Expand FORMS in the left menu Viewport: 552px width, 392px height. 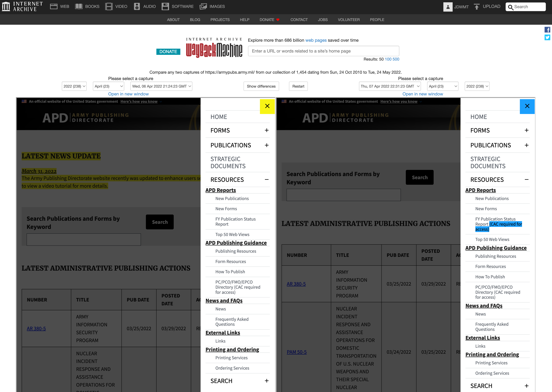(267, 130)
